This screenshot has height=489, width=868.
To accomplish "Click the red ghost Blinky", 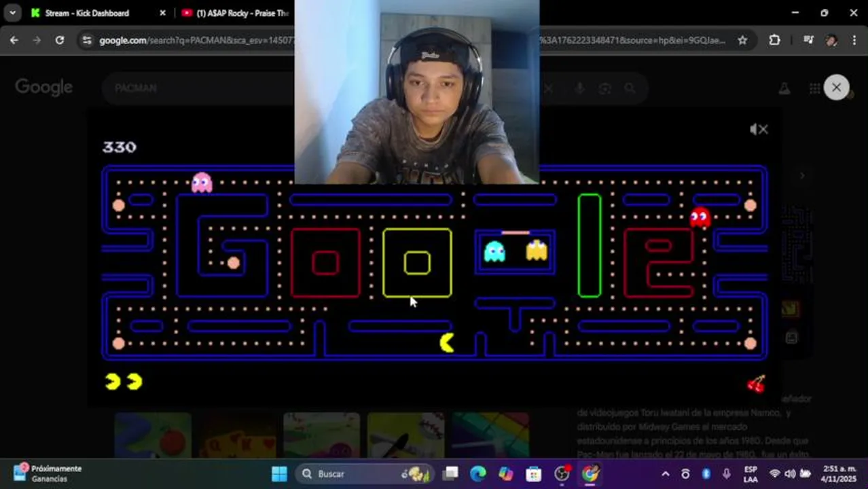I will pyautogui.click(x=700, y=217).
